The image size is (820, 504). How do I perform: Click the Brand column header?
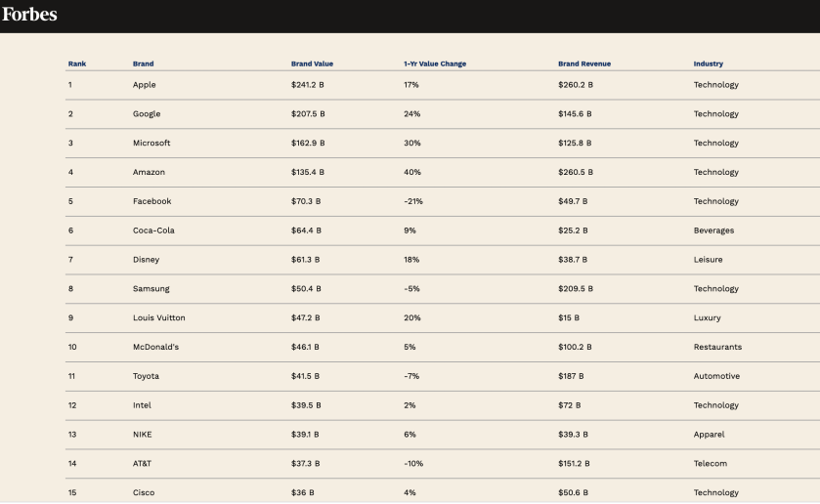(x=143, y=64)
